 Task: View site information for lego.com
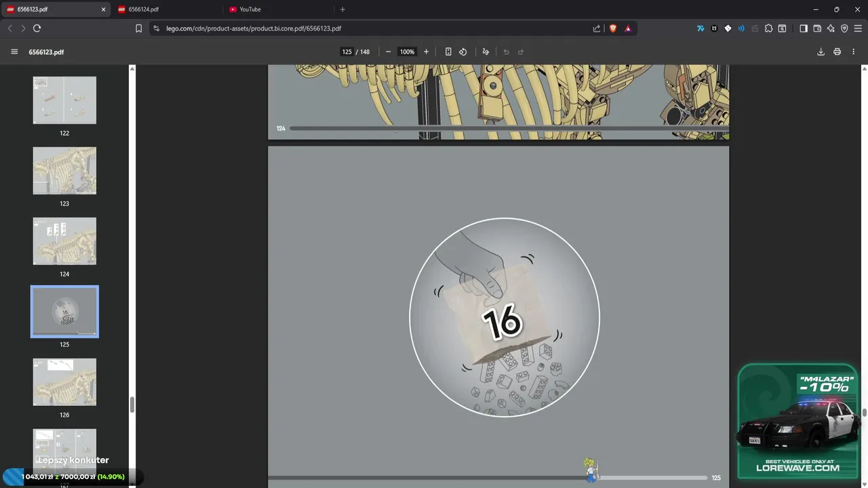click(156, 28)
